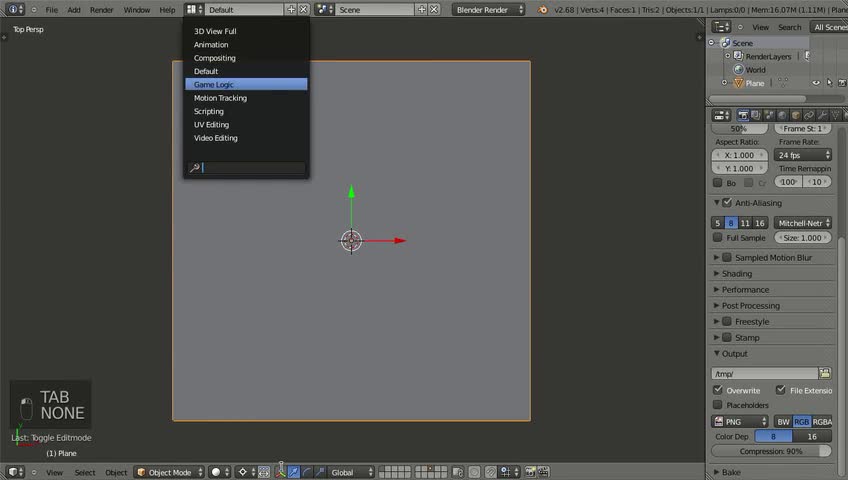Select the Scene properties tab icon
Image resolution: width=848 pixels, height=480 pixels.
[769, 115]
